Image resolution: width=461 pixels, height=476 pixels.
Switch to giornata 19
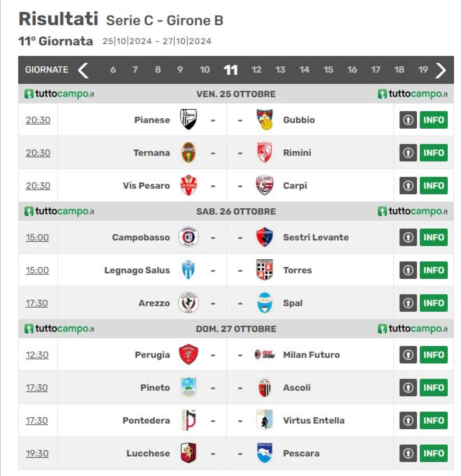(x=423, y=70)
